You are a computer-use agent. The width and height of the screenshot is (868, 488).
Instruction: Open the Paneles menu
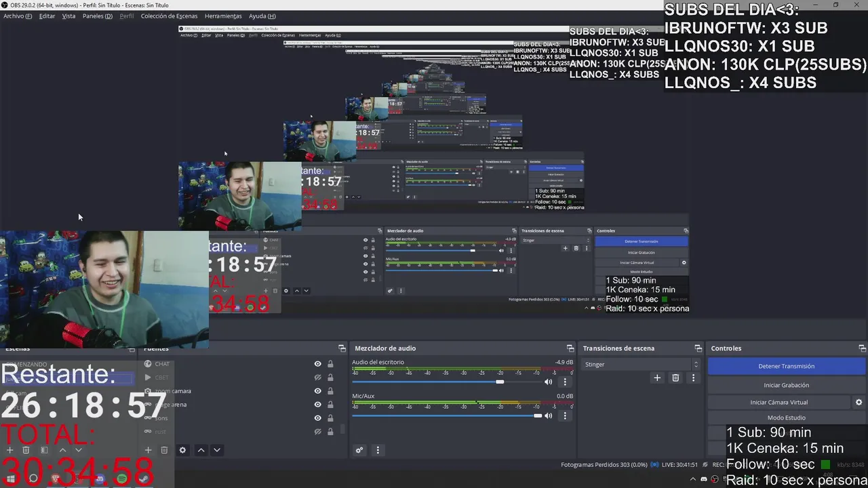[x=98, y=16]
